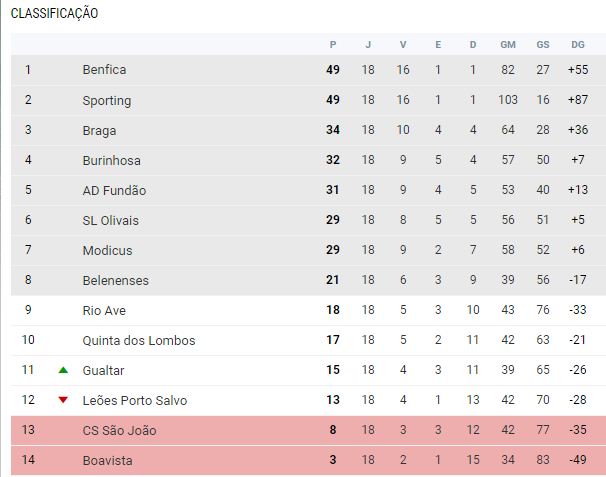Select Braga in the standings
The width and height of the screenshot is (606, 477).
tap(100, 130)
